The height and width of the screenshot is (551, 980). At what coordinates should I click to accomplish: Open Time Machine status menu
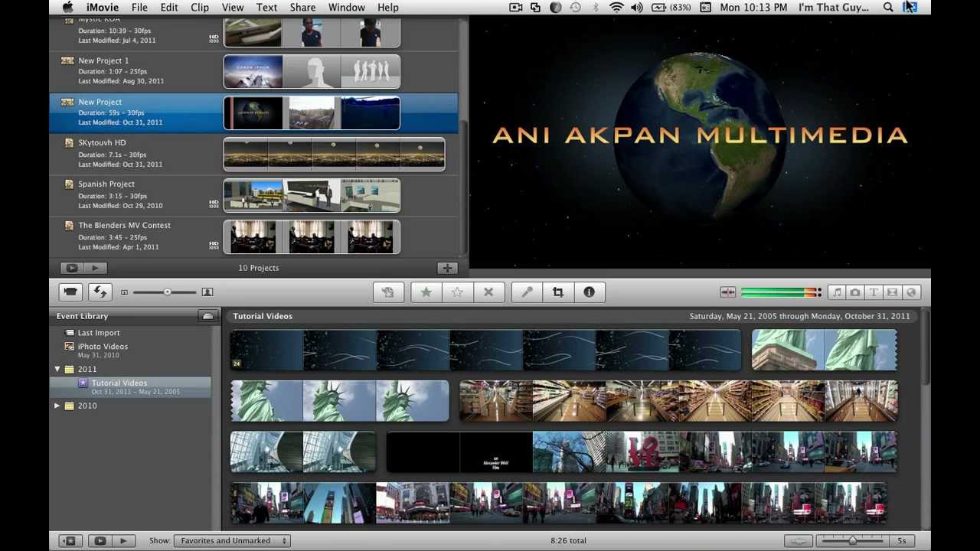(576, 8)
